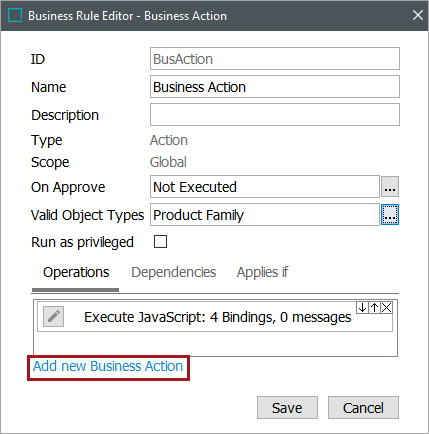The width and height of the screenshot is (429, 434).
Task: Click the Business Rule Editor window icon
Action: (x=15, y=15)
